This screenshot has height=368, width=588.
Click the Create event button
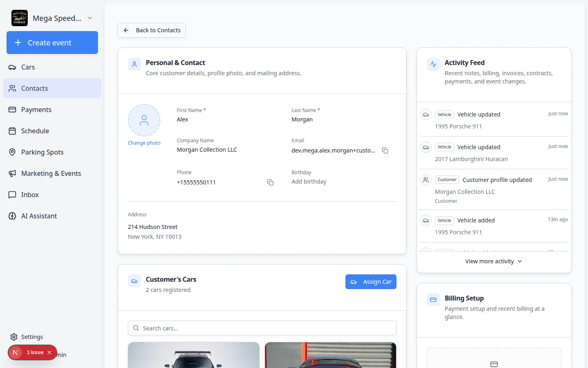coord(52,43)
